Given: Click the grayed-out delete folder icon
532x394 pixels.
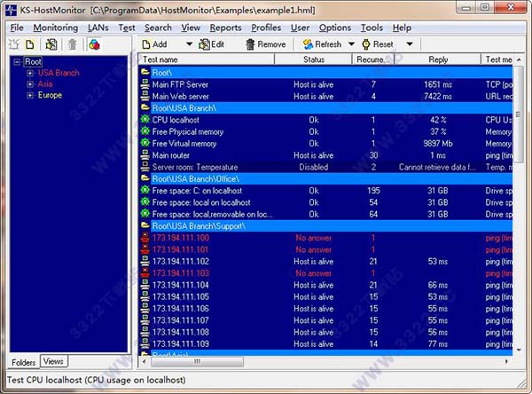Looking at the screenshot, I should (73, 44).
